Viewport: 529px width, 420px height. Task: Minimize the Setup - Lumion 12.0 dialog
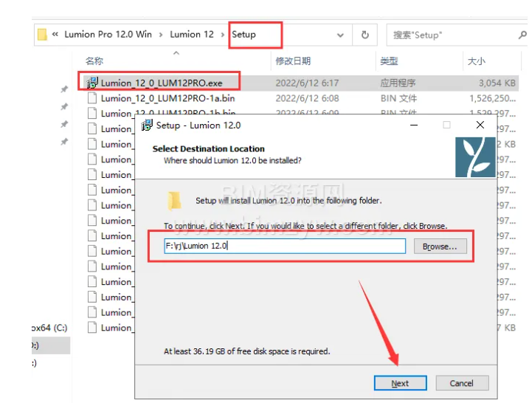click(x=414, y=125)
